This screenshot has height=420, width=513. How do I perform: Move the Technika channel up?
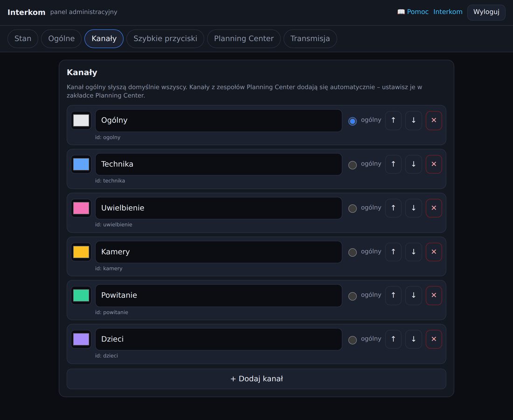click(x=393, y=164)
